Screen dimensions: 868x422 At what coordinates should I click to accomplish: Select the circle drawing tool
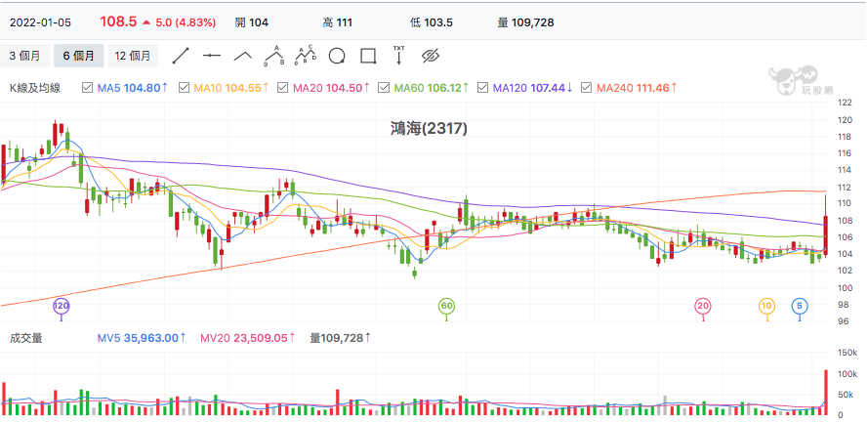click(x=337, y=56)
